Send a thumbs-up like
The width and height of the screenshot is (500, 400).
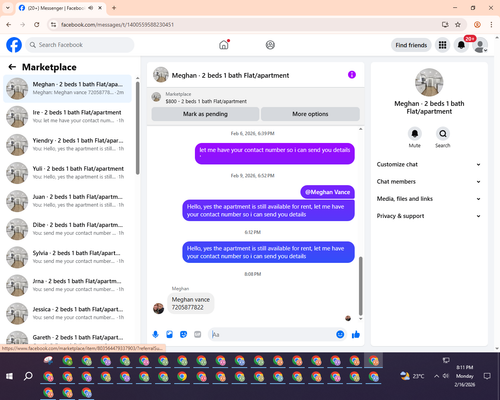[x=356, y=334]
